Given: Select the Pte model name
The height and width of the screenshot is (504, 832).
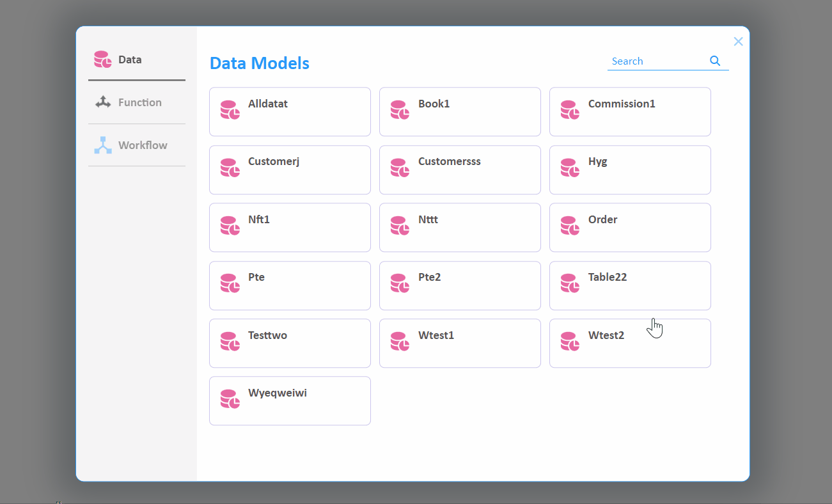Looking at the screenshot, I should [x=256, y=277].
